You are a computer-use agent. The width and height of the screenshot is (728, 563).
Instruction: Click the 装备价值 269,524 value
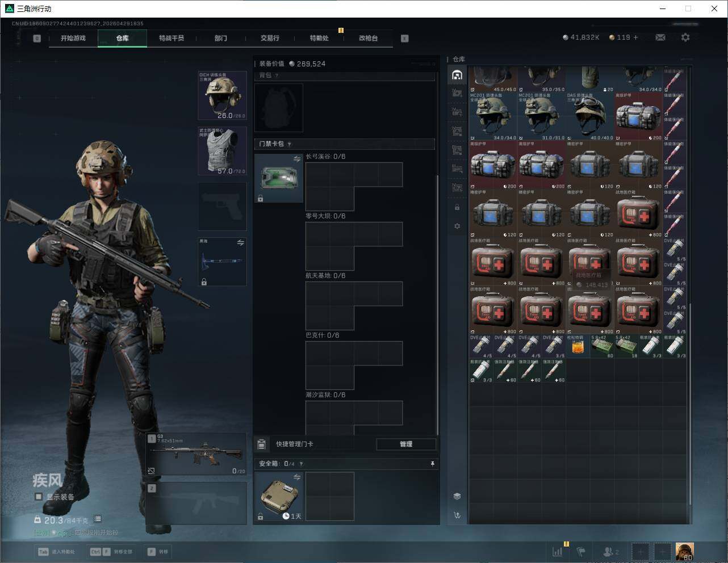292,64
